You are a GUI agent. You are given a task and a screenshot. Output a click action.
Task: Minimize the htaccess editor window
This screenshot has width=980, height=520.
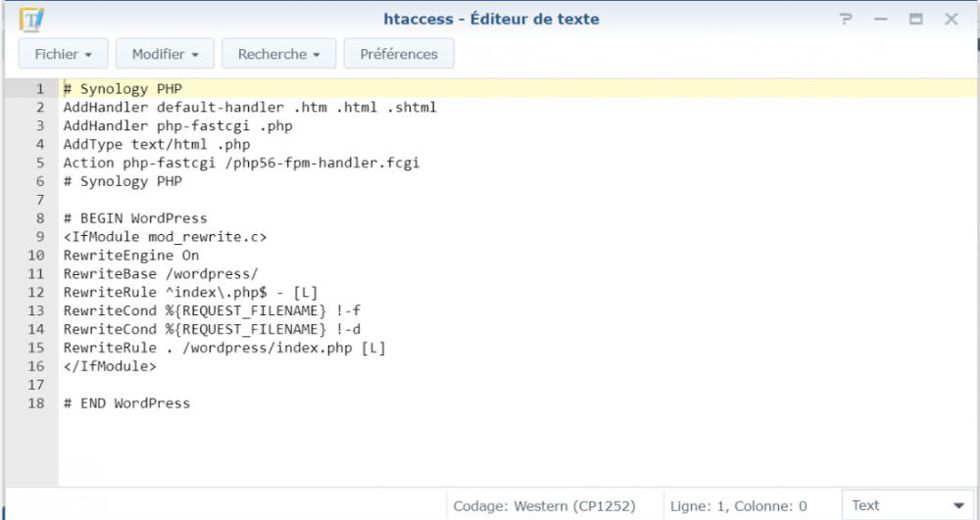(x=881, y=19)
